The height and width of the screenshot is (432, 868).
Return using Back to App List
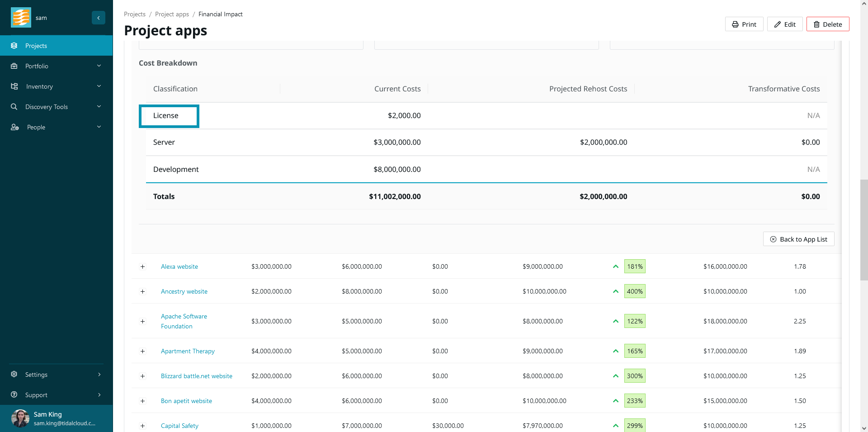tap(798, 239)
